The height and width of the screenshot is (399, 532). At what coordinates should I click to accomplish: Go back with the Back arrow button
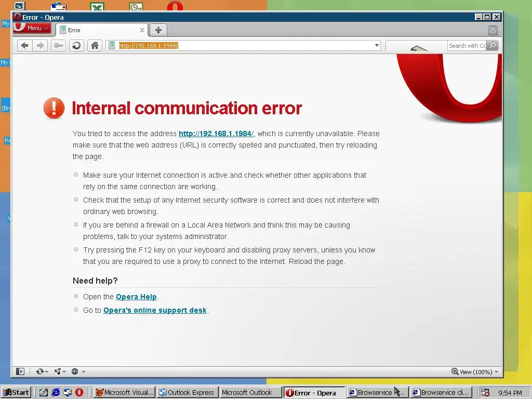[24, 46]
